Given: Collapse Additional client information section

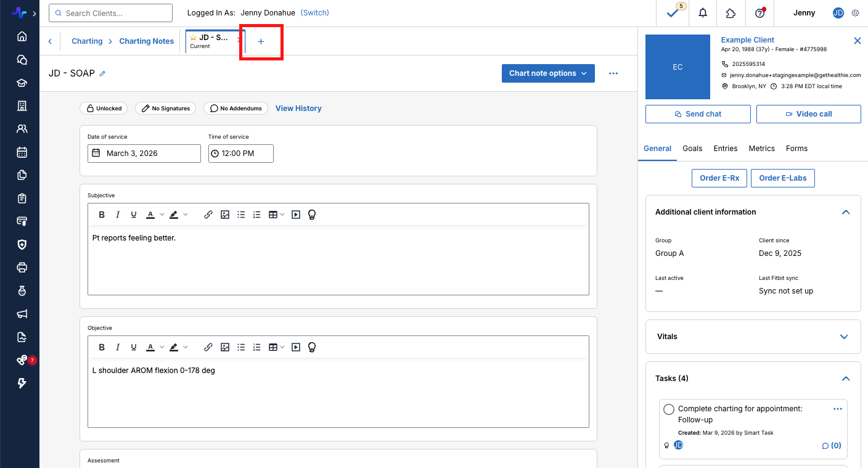Looking at the screenshot, I should point(846,212).
